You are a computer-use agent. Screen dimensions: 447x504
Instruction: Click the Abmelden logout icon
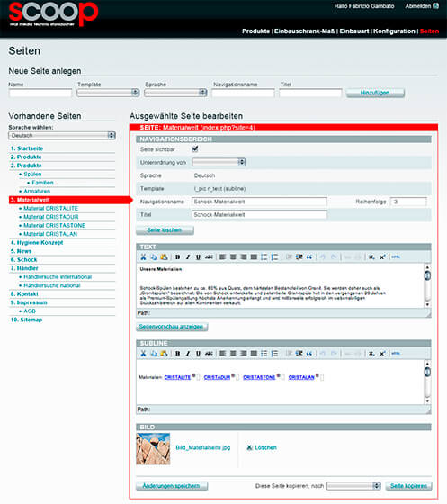click(x=436, y=5)
